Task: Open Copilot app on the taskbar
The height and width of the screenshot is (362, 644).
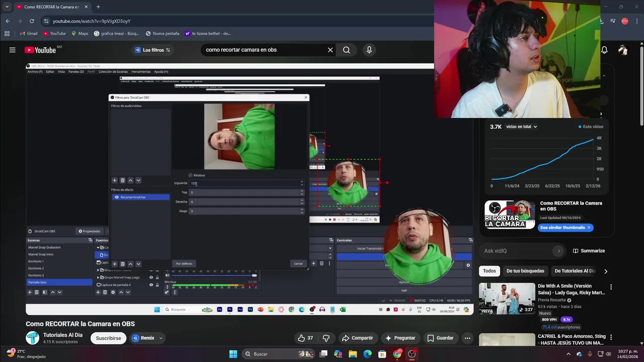Action: pyautogui.click(x=338, y=354)
